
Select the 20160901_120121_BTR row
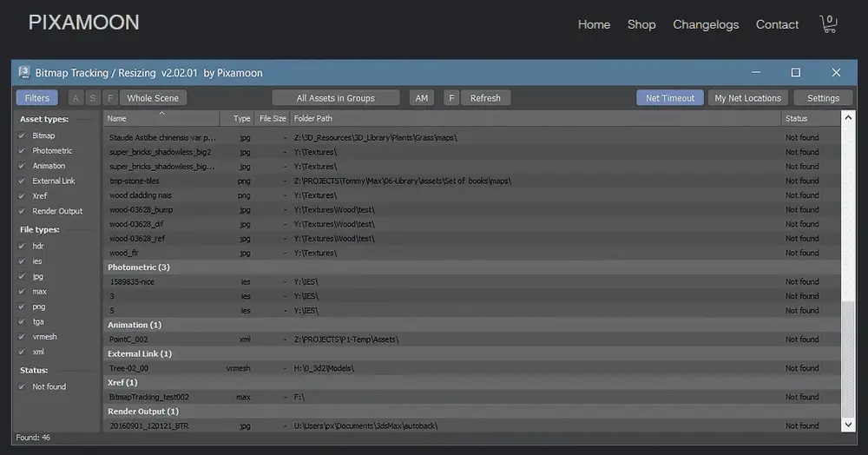[471, 425]
